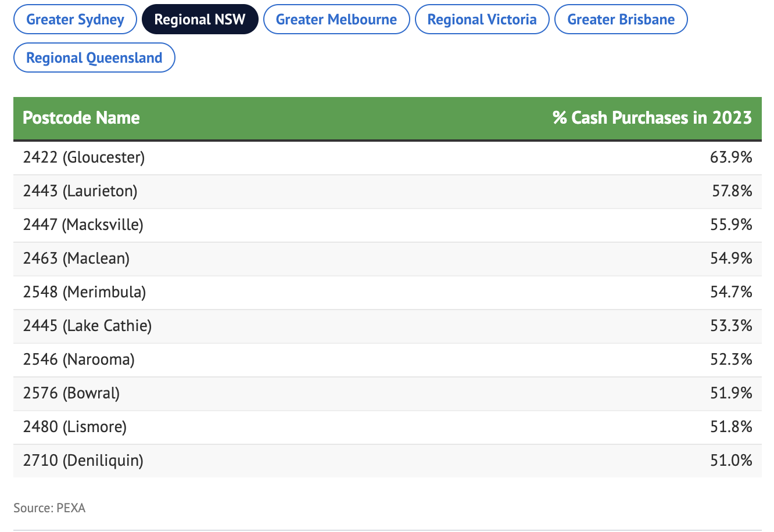Show the Regional Victoria tab
The image size is (774, 532).
click(x=482, y=19)
